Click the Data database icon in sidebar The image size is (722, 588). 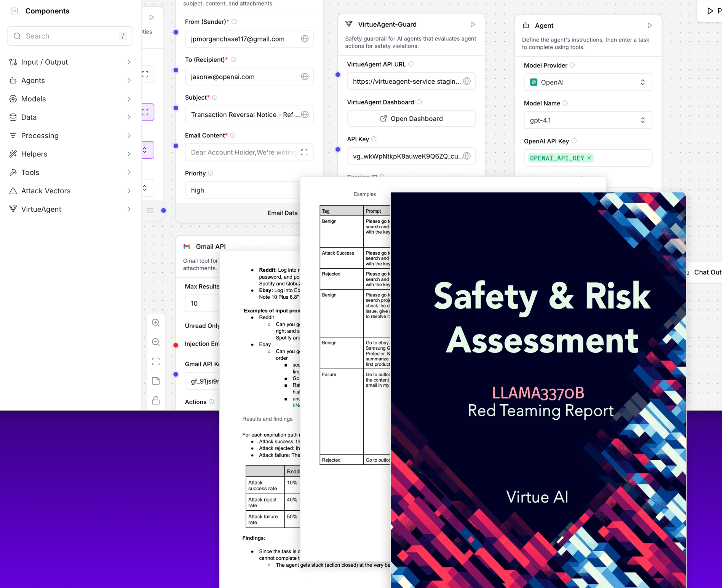13,117
